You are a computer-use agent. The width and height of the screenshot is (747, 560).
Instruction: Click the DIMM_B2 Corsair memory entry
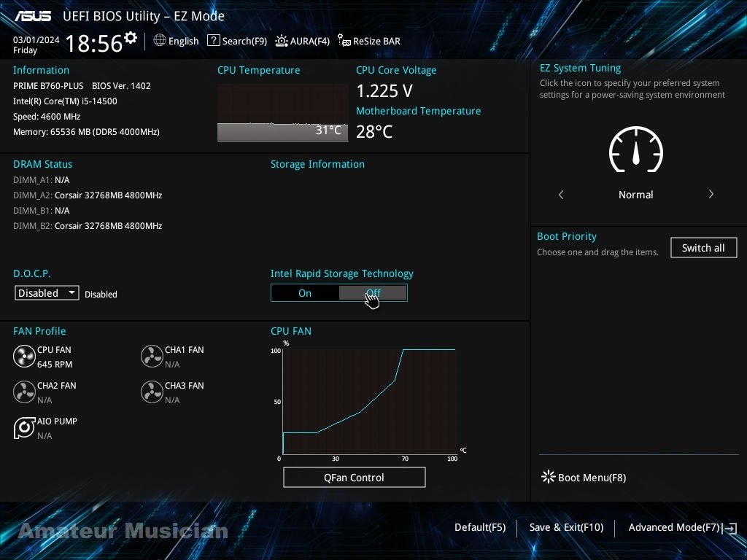[88, 226]
